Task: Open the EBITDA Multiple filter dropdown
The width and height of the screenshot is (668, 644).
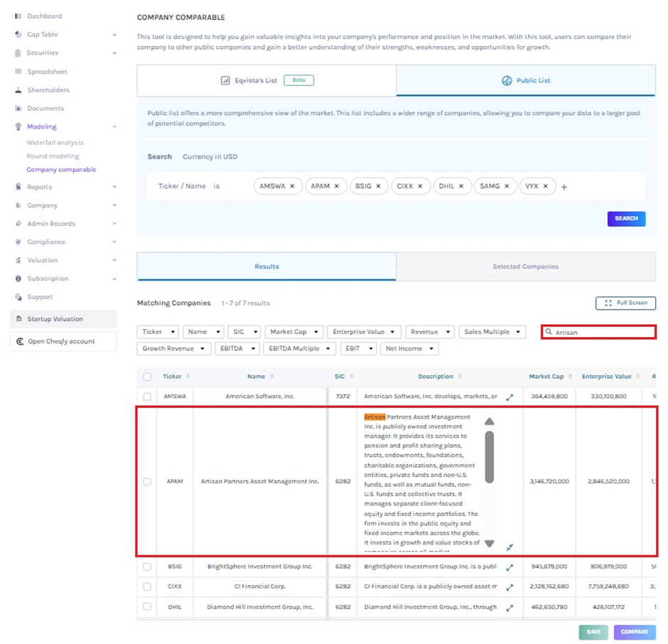Action: pos(299,349)
